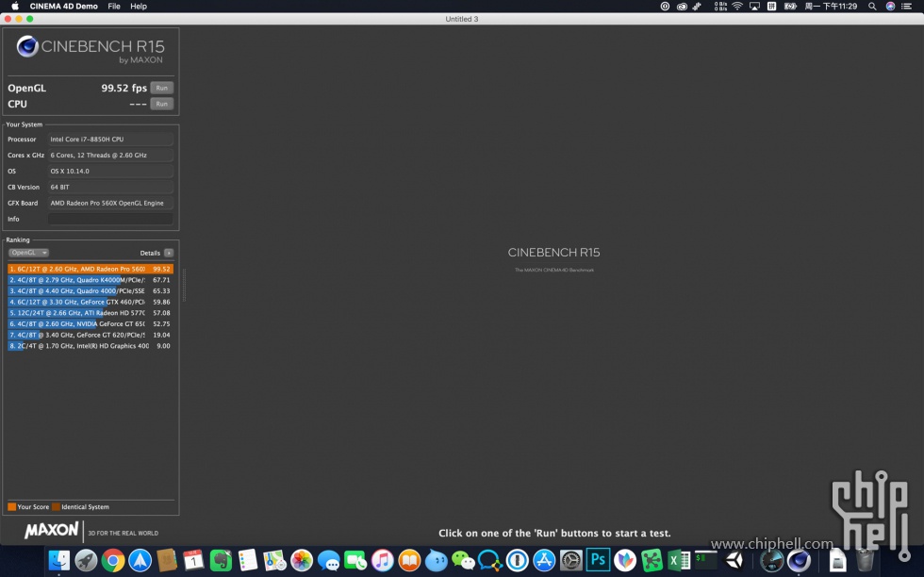The width and height of the screenshot is (924, 577).
Task: Open Wi-Fi status in menu bar
Action: pos(737,6)
